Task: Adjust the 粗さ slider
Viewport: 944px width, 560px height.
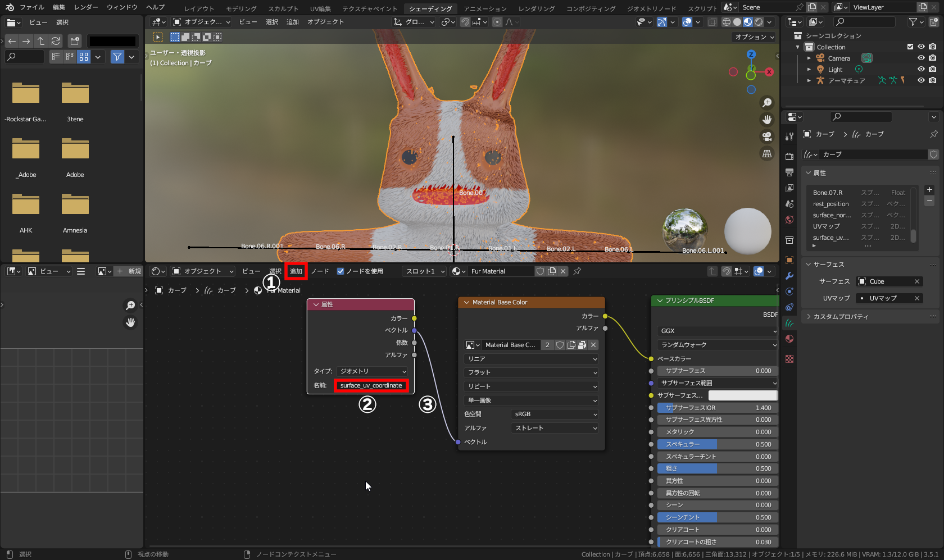Action: point(718,468)
